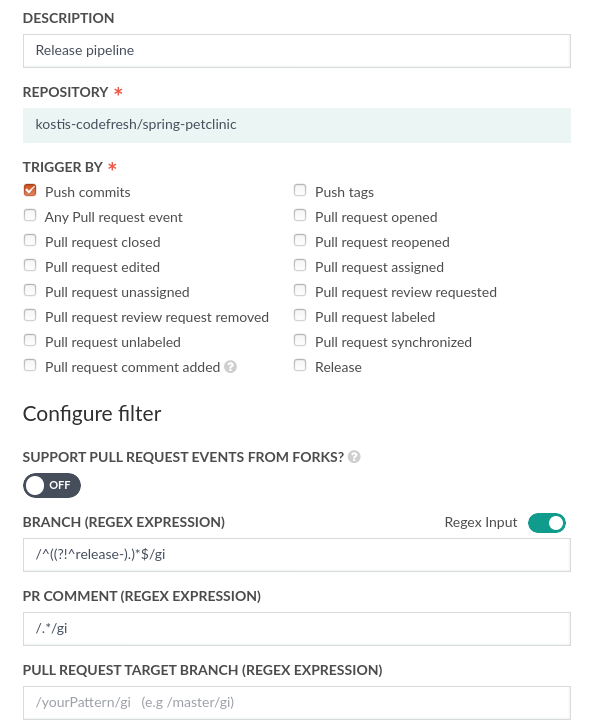Click the Description field with Release pipeline
The height and width of the screenshot is (726, 592).
click(297, 51)
